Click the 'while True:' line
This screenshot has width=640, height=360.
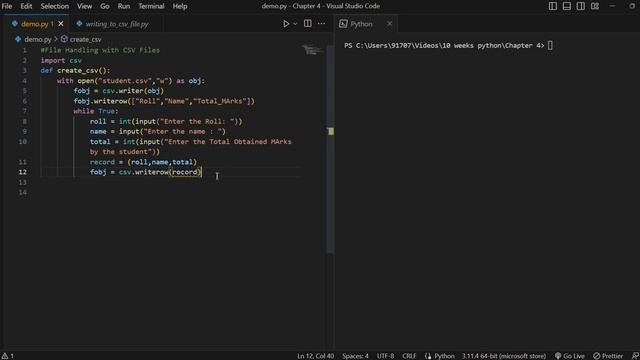tap(96, 111)
